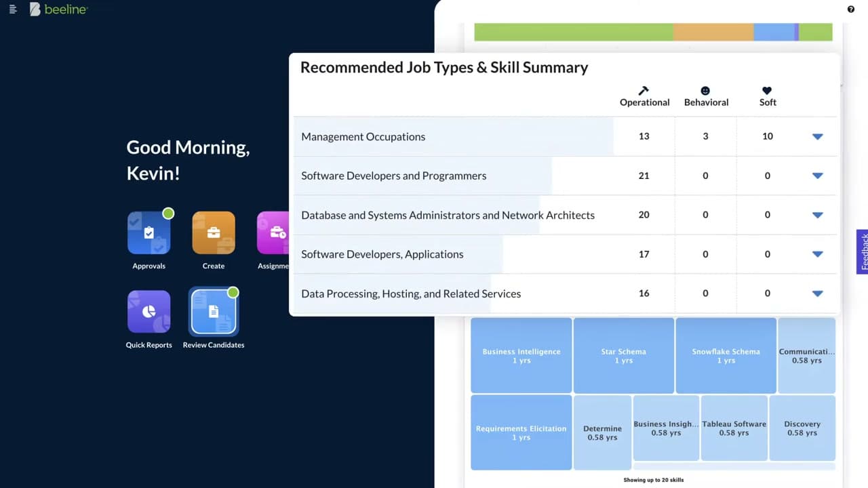This screenshot has height=488, width=868.
Task: Open the Create briefcase tile
Action: (x=214, y=232)
